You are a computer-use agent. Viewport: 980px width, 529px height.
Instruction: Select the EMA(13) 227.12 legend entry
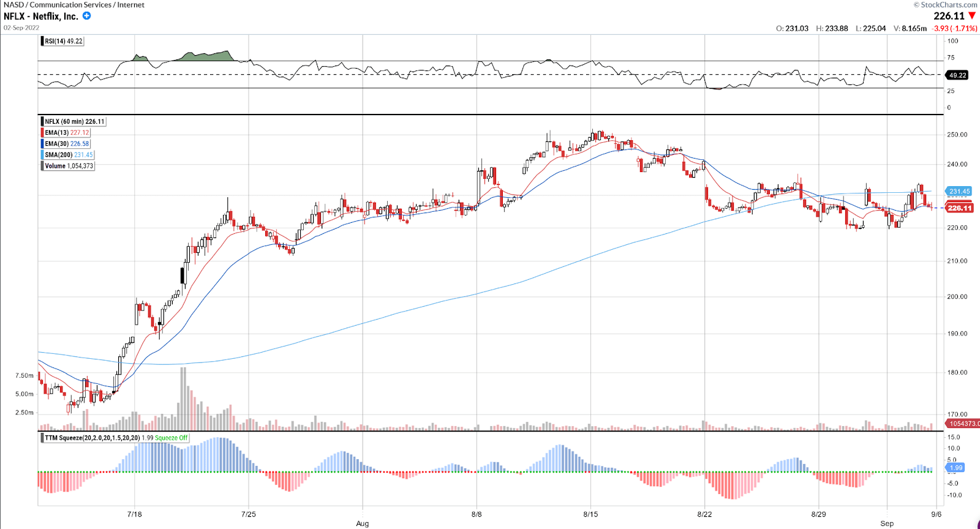66,132
